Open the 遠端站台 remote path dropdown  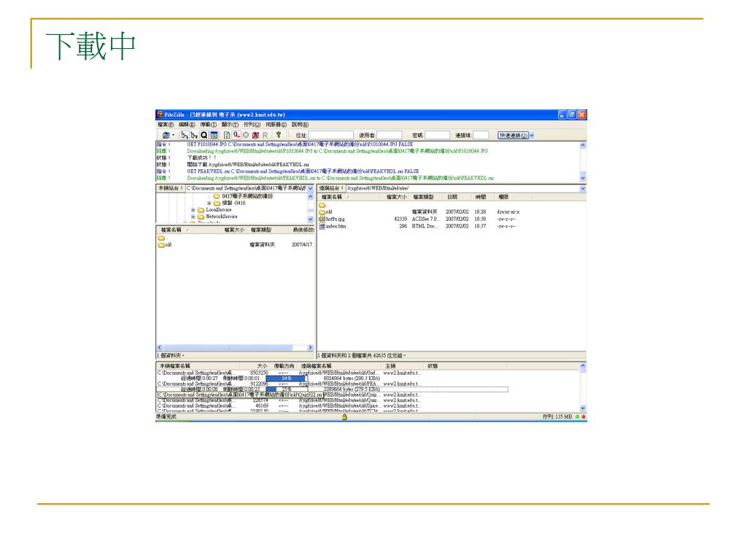pyautogui.click(x=583, y=189)
